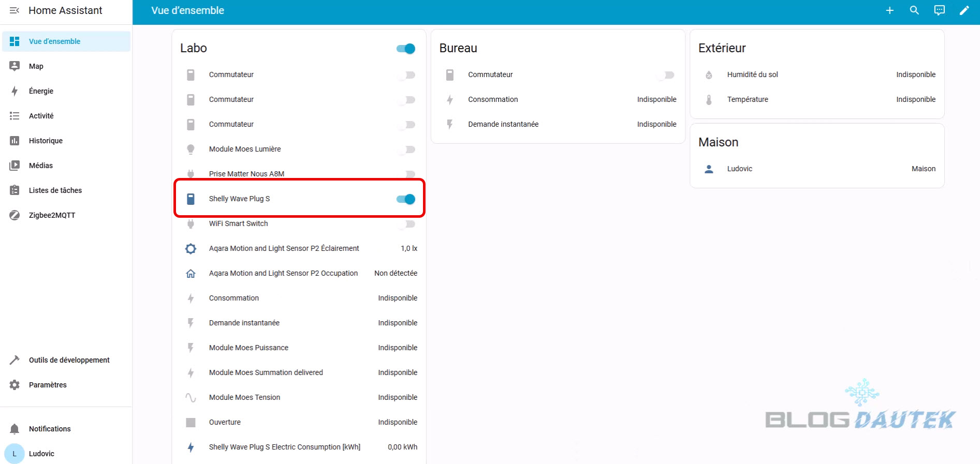The image size is (980, 464).
Task: Toggle the Bureau Commutateur switch
Action: [x=665, y=75]
